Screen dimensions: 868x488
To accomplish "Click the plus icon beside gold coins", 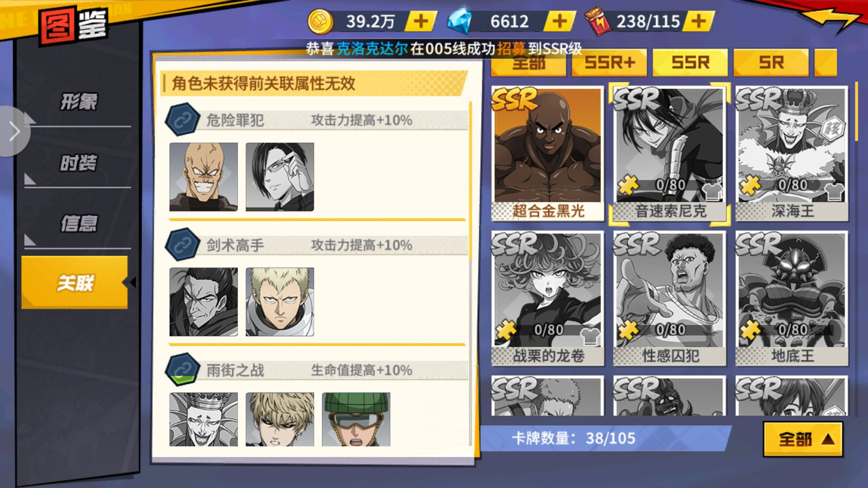I will (420, 21).
